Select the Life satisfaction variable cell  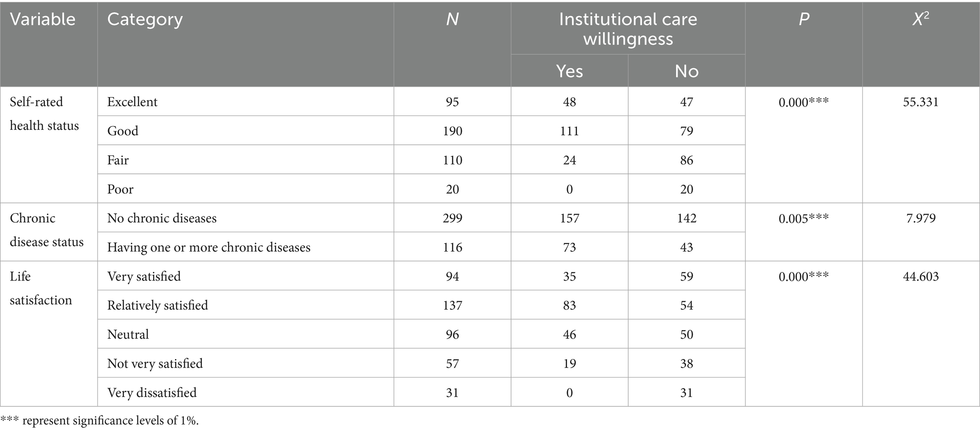click(x=41, y=288)
